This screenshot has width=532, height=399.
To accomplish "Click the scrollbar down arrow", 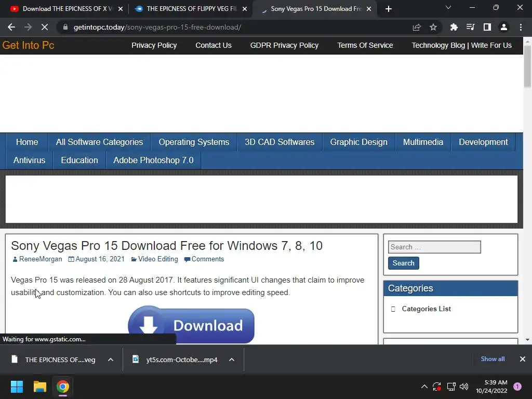I will point(527,340).
